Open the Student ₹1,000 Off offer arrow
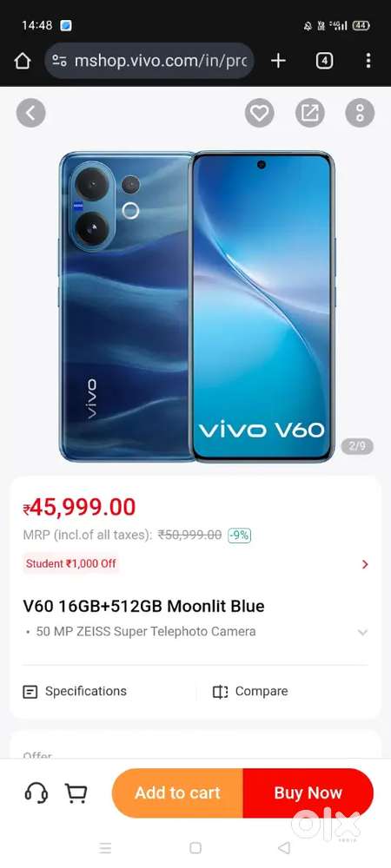The height and width of the screenshot is (868, 391). pos(365,564)
